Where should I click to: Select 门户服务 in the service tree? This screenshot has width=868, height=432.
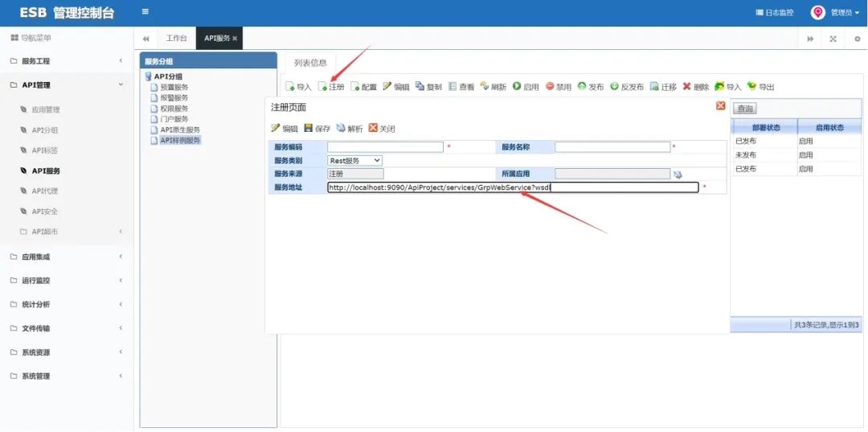click(x=174, y=119)
